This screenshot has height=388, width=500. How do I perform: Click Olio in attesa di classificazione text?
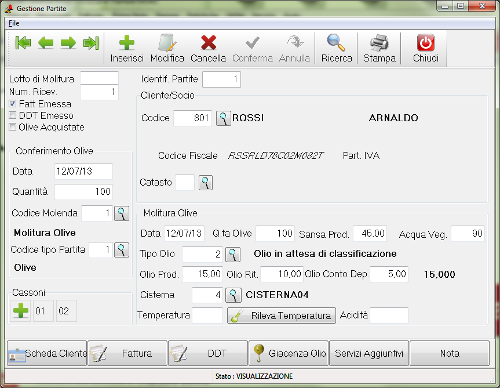coord(325,254)
